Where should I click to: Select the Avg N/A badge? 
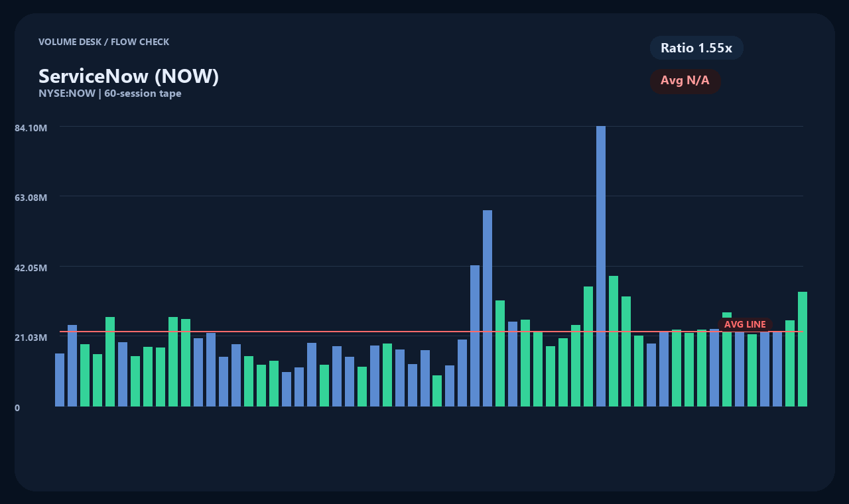[x=685, y=81]
